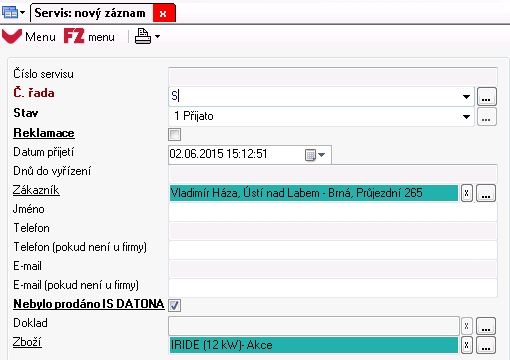Close the Servis: nový záznam tab
This screenshot has width=510, height=360.
(163, 14)
